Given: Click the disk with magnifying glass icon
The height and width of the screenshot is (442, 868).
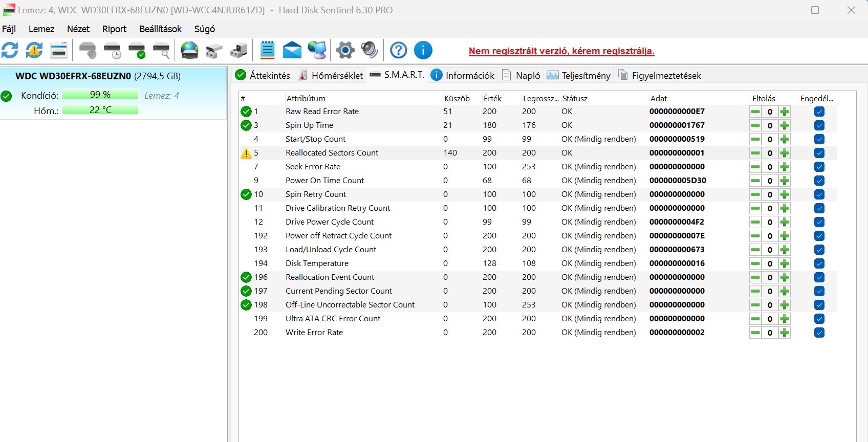Looking at the screenshot, I should (161, 50).
